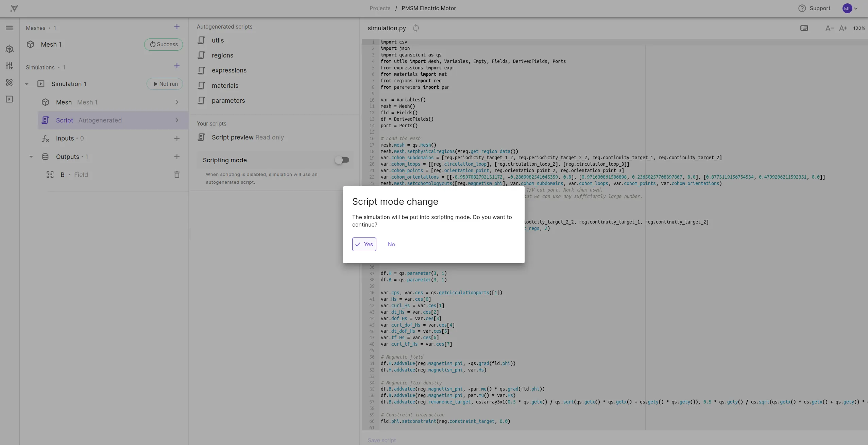
Task: Open the sliders settings sidebar icon
Action: pos(9,66)
